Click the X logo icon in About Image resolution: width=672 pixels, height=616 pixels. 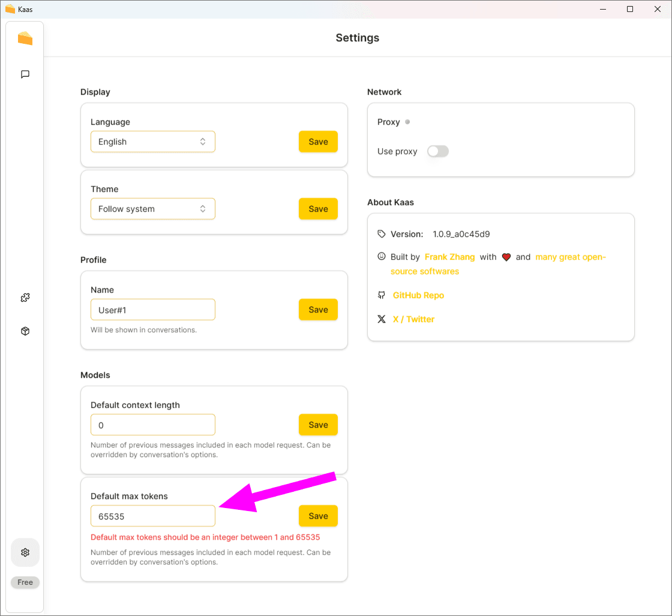pyautogui.click(x=382, y=319)
